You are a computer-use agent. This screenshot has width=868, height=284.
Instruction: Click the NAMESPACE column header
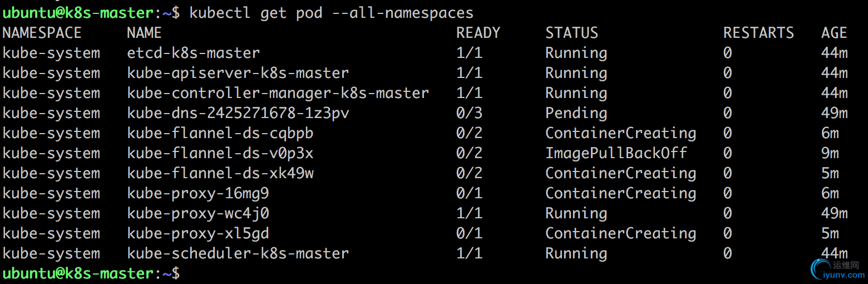42,33
